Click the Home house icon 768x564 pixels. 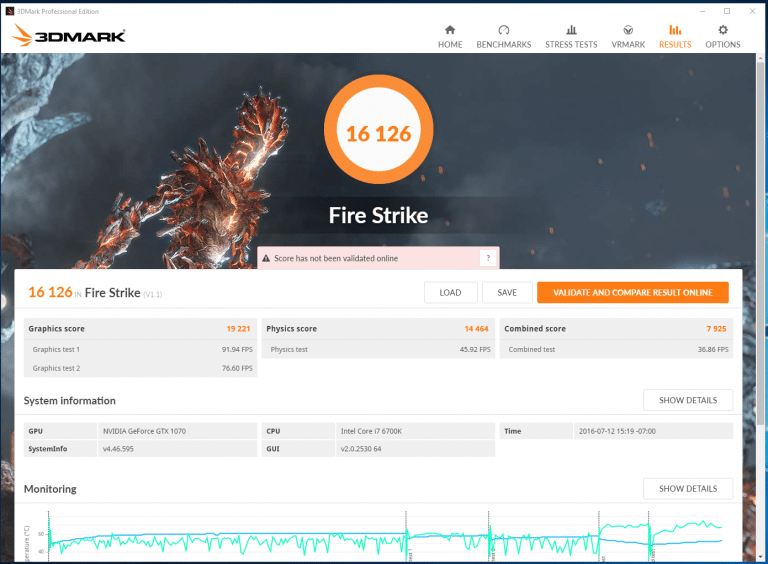coord(450,30)
